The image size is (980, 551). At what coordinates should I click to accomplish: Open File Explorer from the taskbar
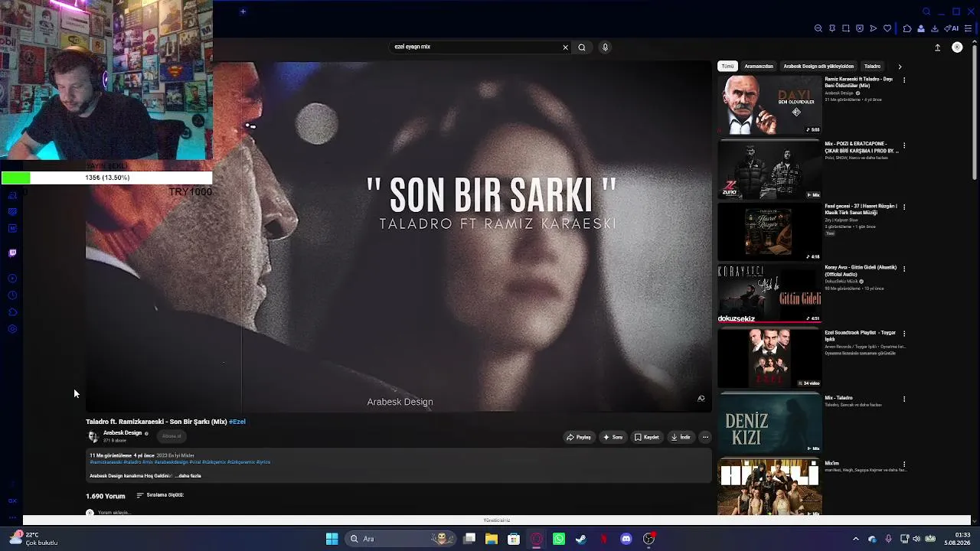492,539
